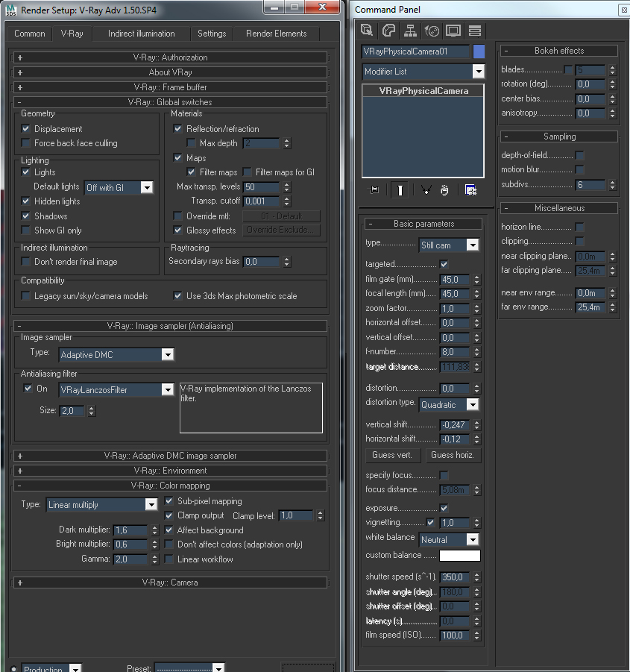This screenshot has width=630, height=672.
Task: Open the Hierarchy tab in Command Panel
Action: click(x=410, y=31)
